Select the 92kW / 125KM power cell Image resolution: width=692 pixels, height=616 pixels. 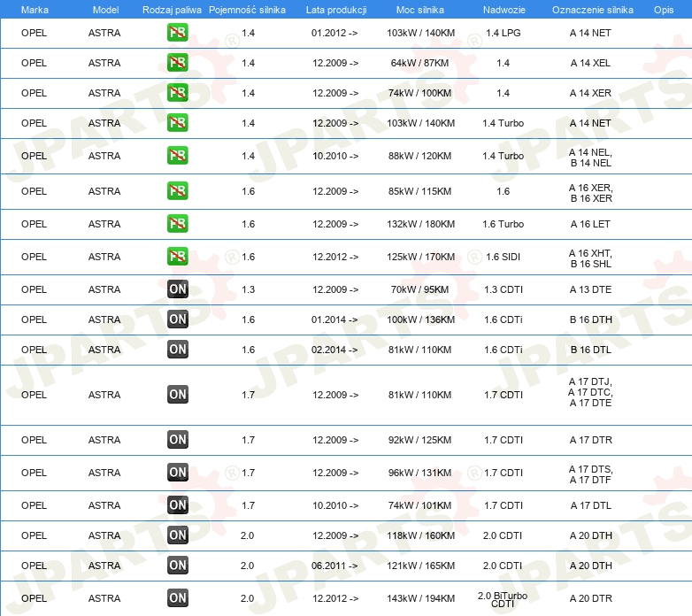[419, 440]
